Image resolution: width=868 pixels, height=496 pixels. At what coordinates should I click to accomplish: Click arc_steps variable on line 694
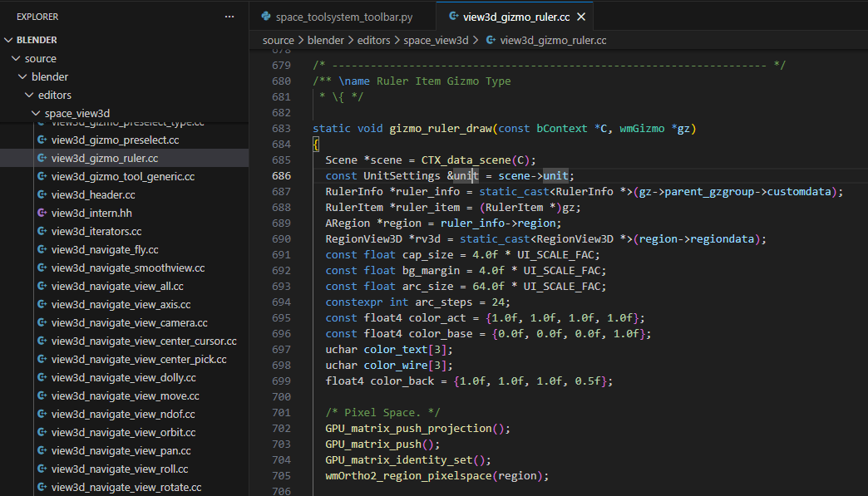click(x=443, y=302)
